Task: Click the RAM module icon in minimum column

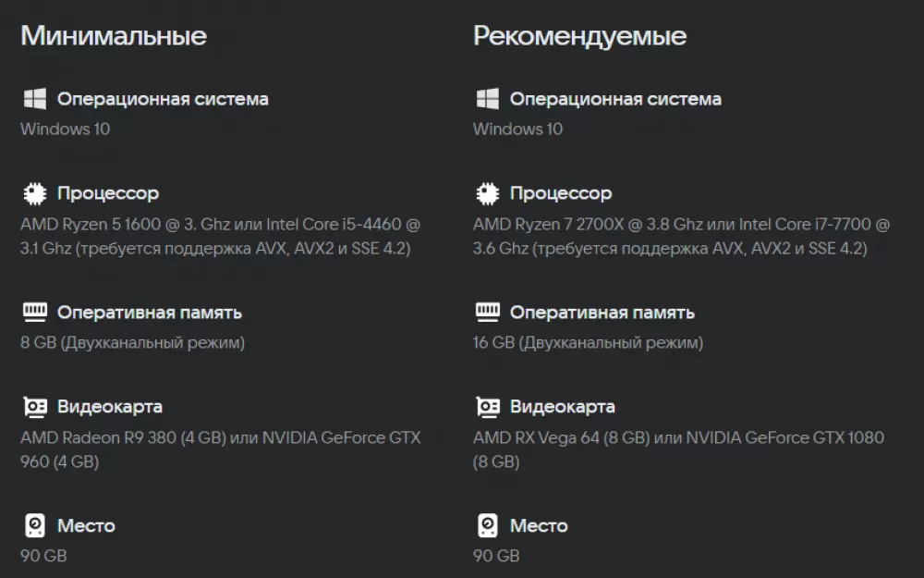Action: (x=35, y=312)
